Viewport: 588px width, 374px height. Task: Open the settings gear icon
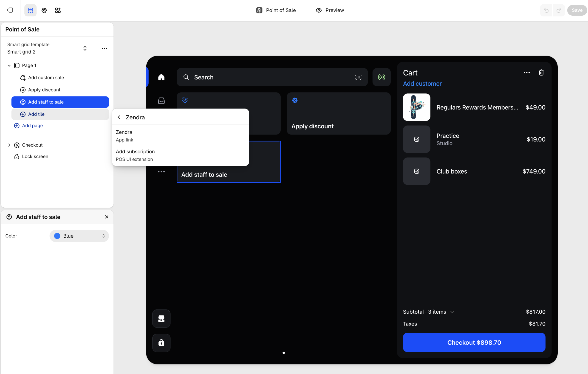click(44, 10)
